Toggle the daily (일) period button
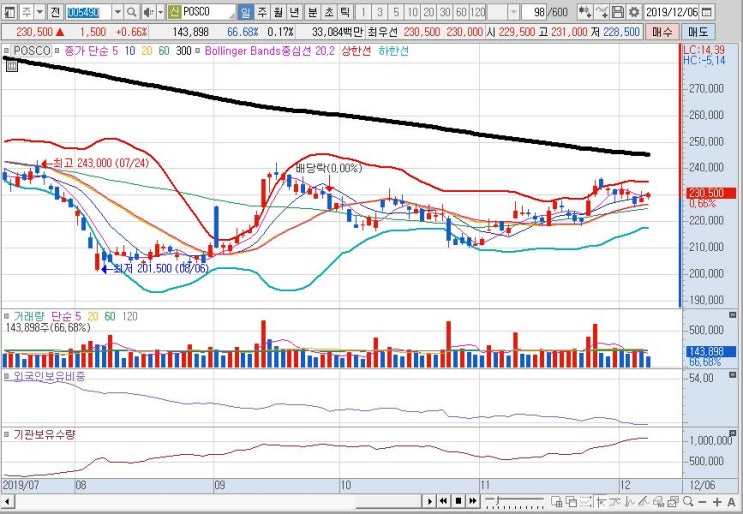 click(x=245, y=12)
